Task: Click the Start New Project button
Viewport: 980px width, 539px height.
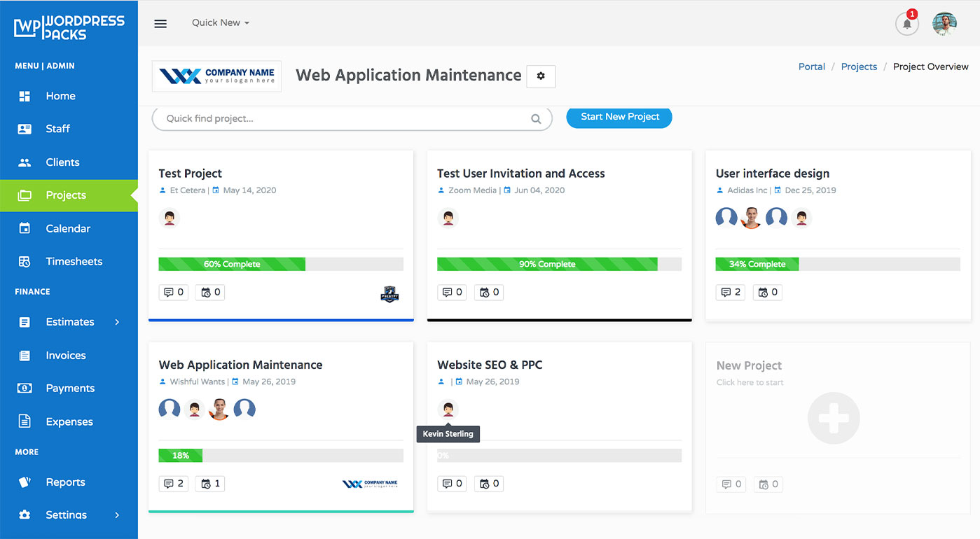Action: 619,117
